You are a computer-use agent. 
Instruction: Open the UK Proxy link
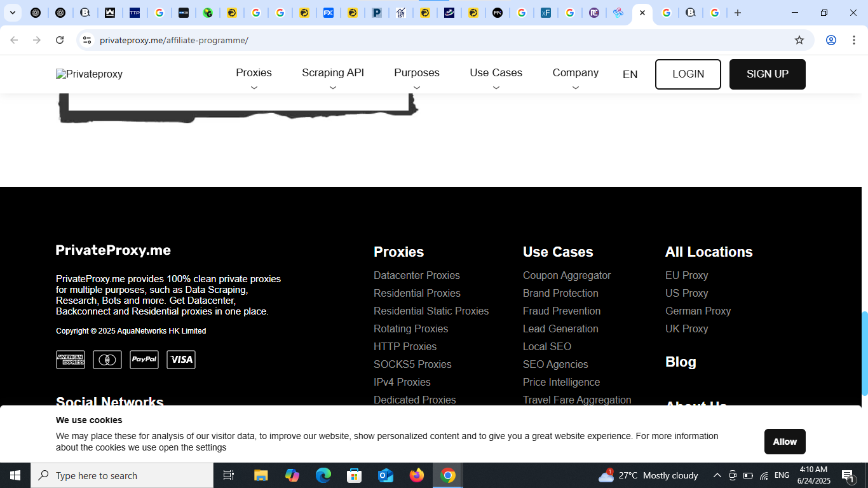[x=687, y=329]
